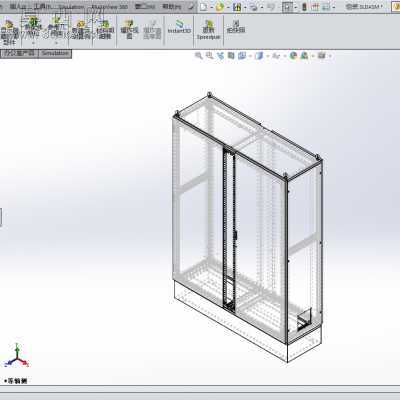Click the Save icon in the top toolbar
Screen dimensions: 400x400
click(x=237, y=7)
